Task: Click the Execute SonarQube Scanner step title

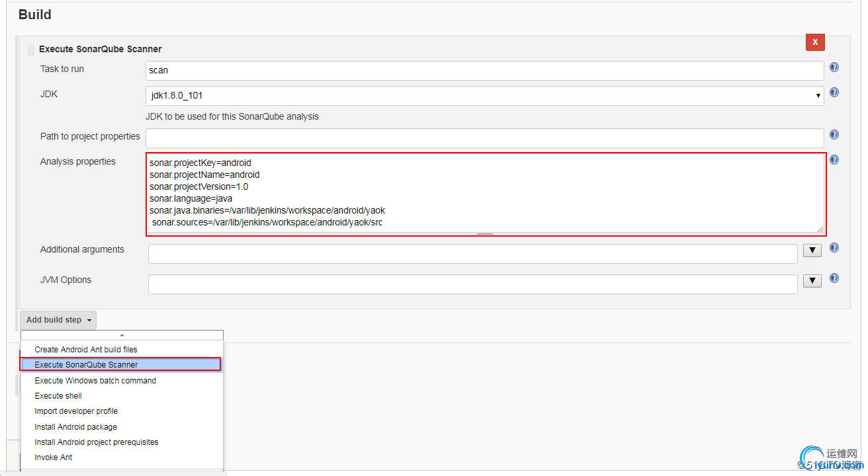Action: tap(101, 49)
